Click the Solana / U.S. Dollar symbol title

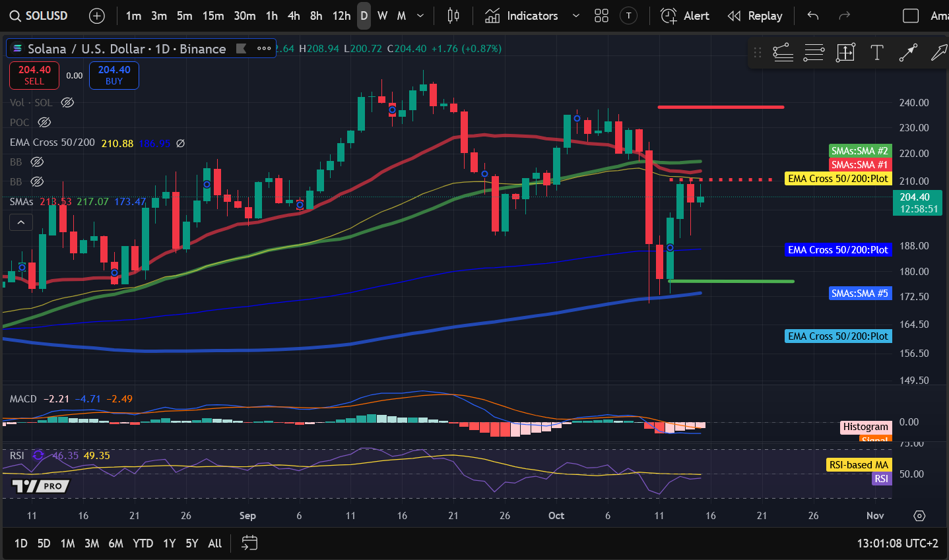coord(127,48)
